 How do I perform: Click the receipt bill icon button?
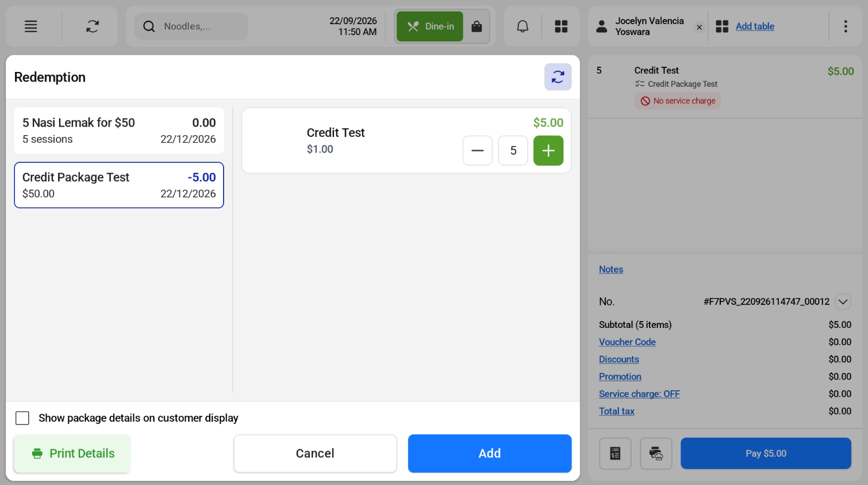coord(616,454)
